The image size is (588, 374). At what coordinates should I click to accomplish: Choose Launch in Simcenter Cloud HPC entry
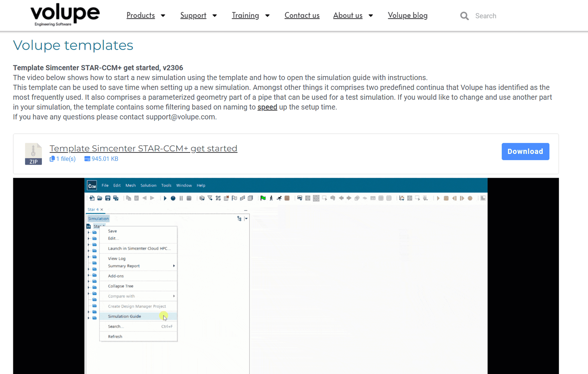click(x=139, y=248)
